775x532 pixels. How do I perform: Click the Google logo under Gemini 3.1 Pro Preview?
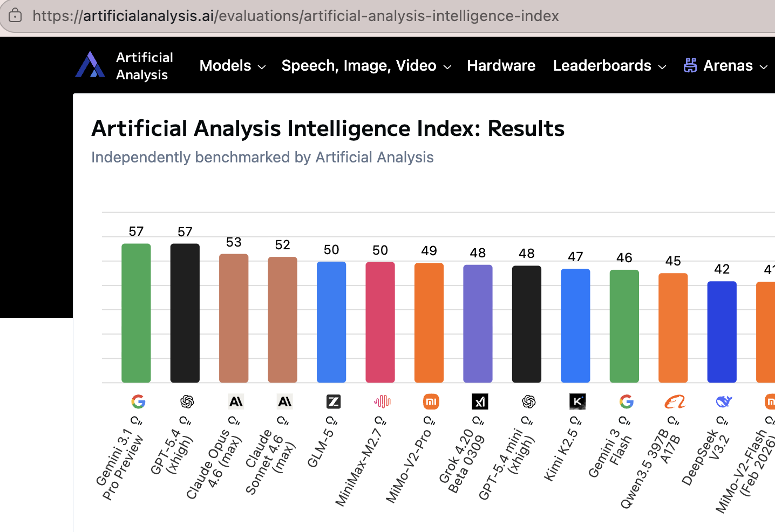coord(138,401)
